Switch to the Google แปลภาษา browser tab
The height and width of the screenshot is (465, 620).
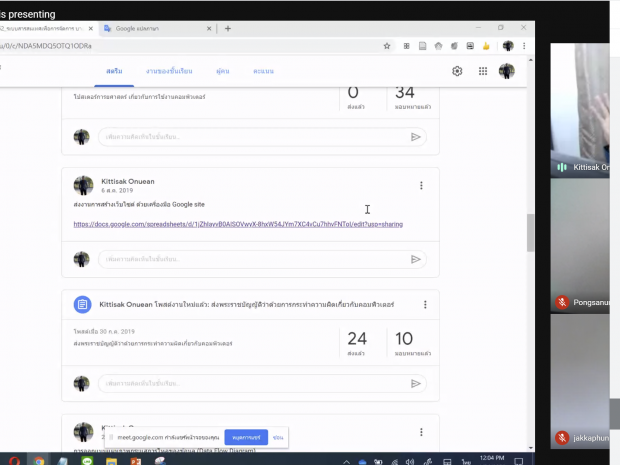pos(158,28)
